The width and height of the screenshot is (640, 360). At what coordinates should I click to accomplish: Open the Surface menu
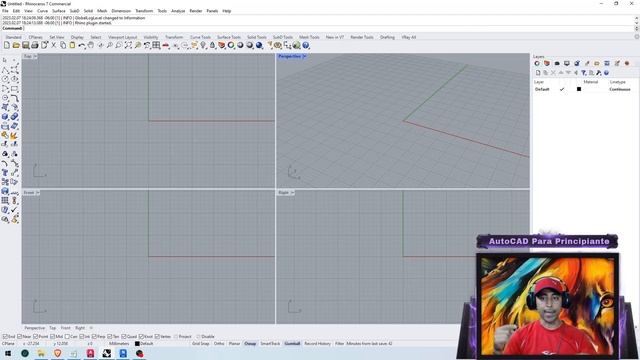(x=58, y=11)
